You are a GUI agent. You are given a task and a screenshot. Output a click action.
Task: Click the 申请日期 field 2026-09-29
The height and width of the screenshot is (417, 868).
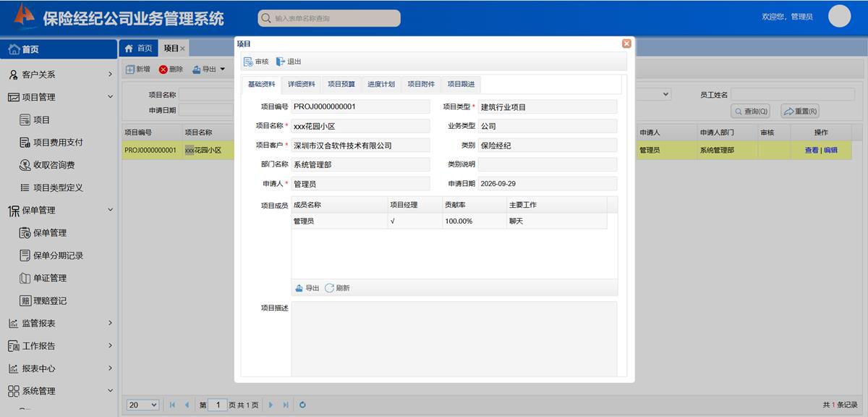pos(548,184)
